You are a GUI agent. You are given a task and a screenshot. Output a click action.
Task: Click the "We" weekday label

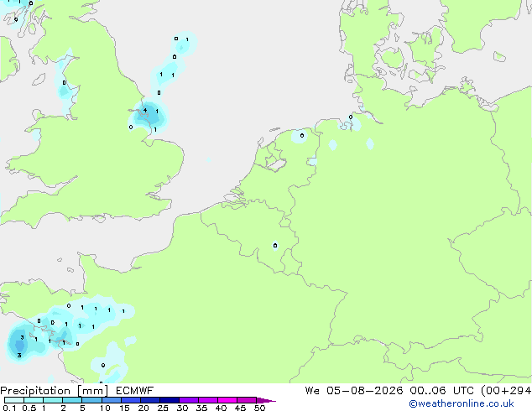312,391
